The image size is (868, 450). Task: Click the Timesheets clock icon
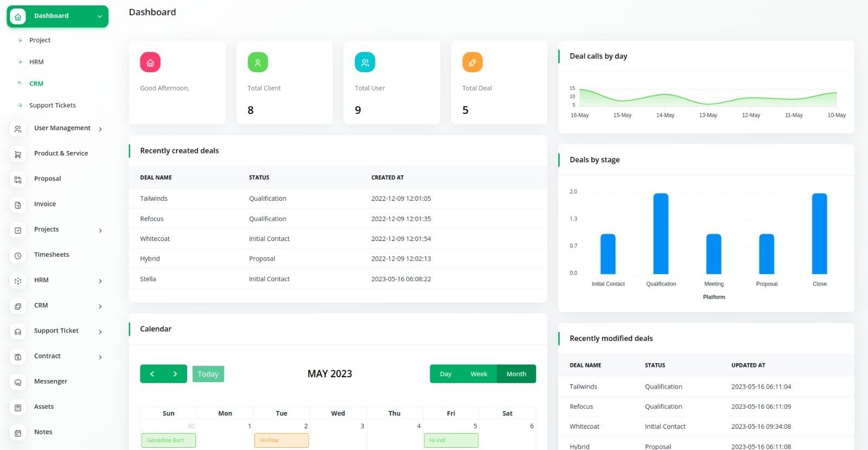18,255
